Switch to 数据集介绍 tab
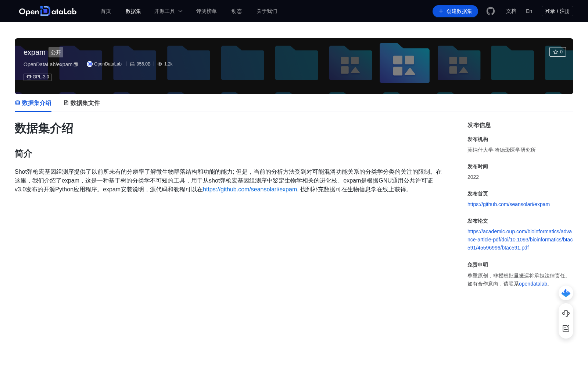Screen dimensions: 588x368 click(33, 103)
